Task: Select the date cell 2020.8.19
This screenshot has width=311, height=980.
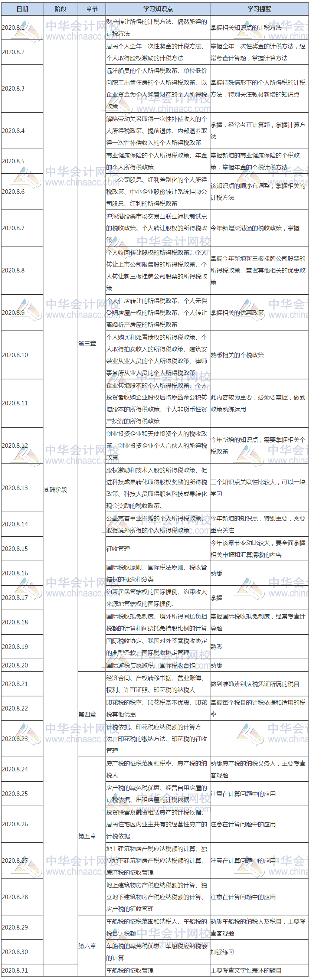Action: [x=22, y=647]
